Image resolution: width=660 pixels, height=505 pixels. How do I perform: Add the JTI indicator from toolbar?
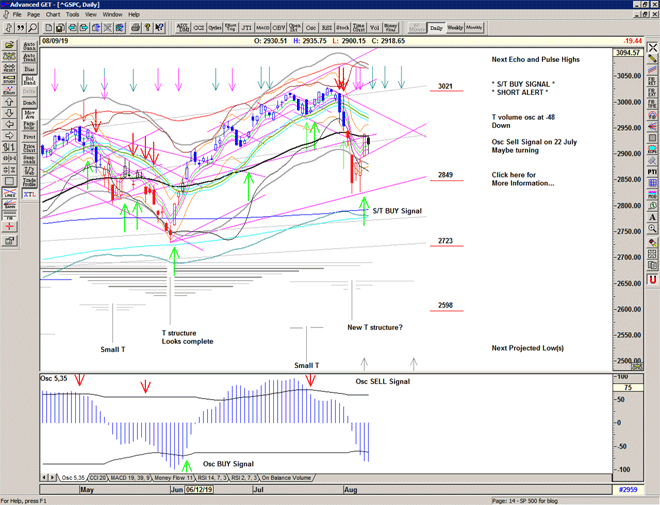tap(247, 28)
